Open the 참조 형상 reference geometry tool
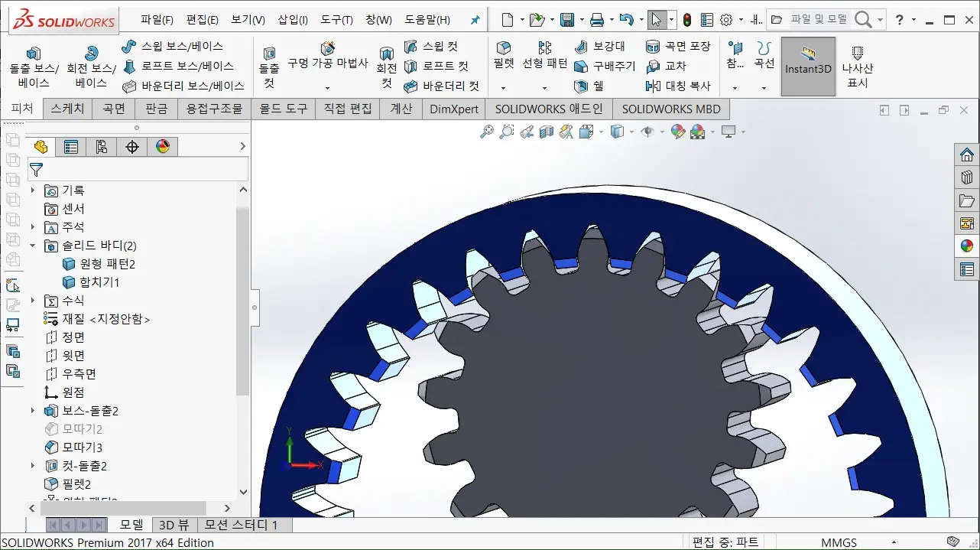 click(735, 57)
